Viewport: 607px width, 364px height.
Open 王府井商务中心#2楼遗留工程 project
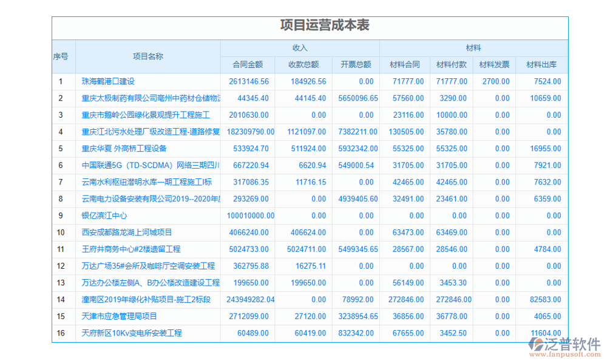coord(131,249)
